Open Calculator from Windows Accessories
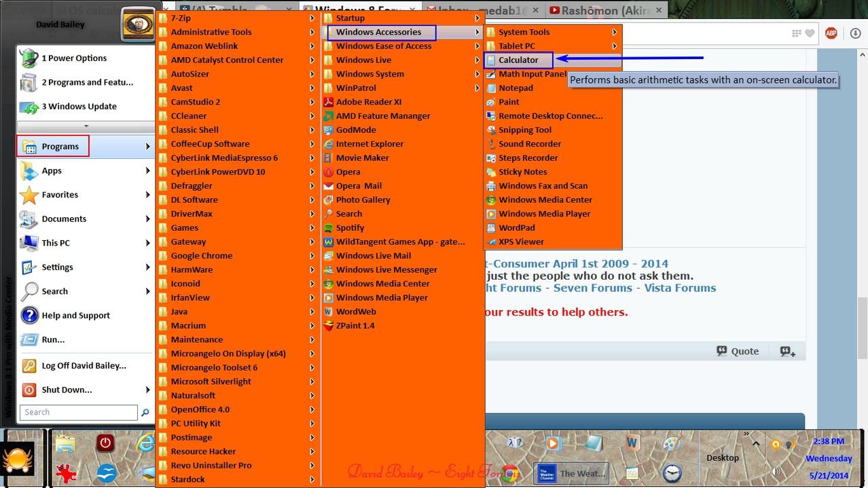868x488 pixels. 518,60
